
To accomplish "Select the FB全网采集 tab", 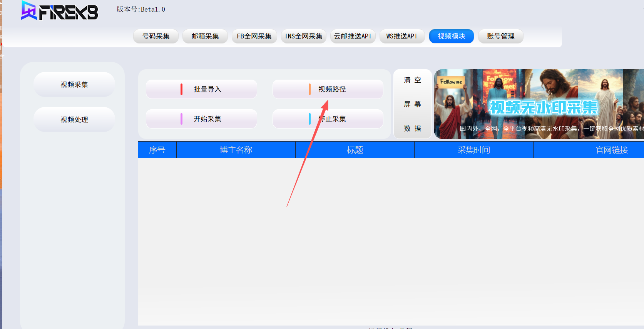I will (x=254, y=36).
